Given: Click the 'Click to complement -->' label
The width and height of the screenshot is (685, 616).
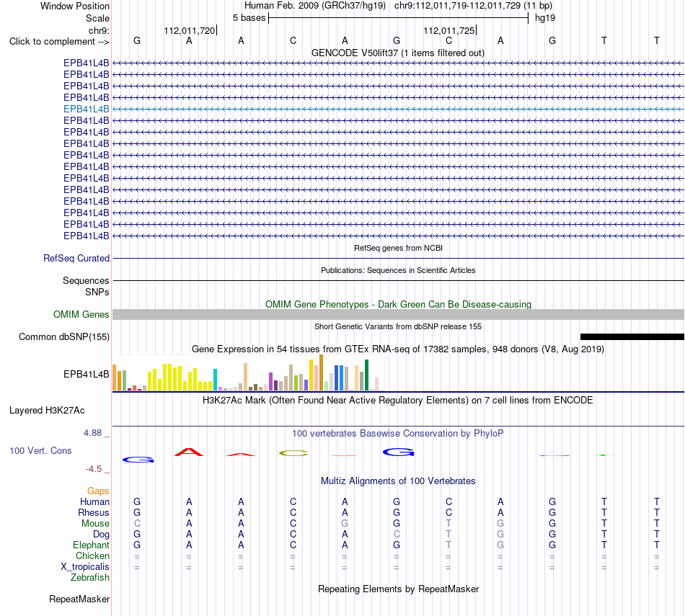Looking at the screenshot, I should coord(59,42).
